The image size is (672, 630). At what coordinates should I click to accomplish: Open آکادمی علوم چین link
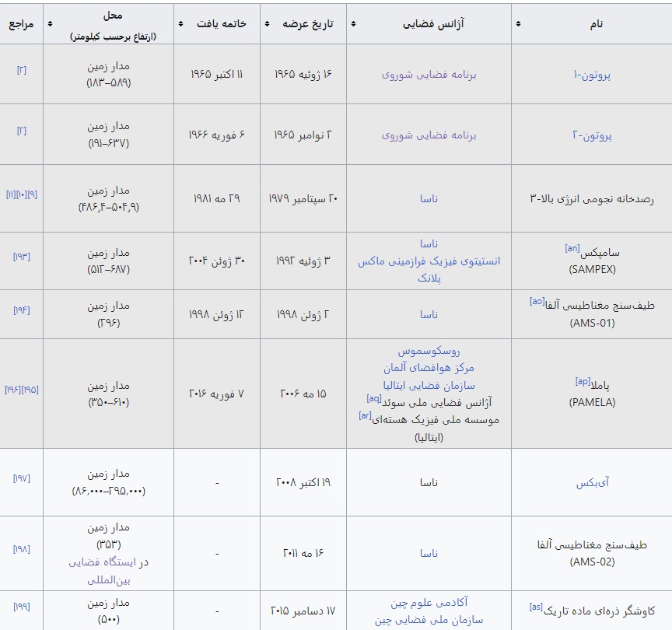coord(429,602)
